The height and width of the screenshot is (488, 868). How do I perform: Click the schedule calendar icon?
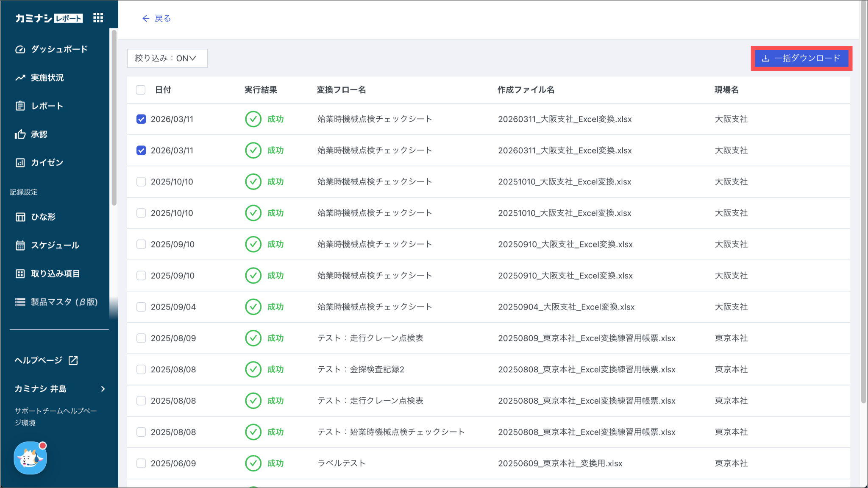click(x=20, y=245)
